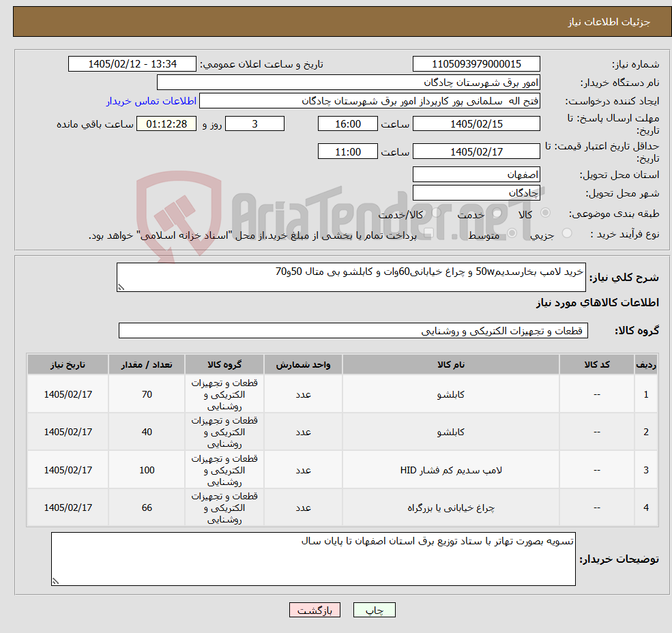Click the need number field 1105093979000015
Screen dimensions: 672x633
[476, 64]
